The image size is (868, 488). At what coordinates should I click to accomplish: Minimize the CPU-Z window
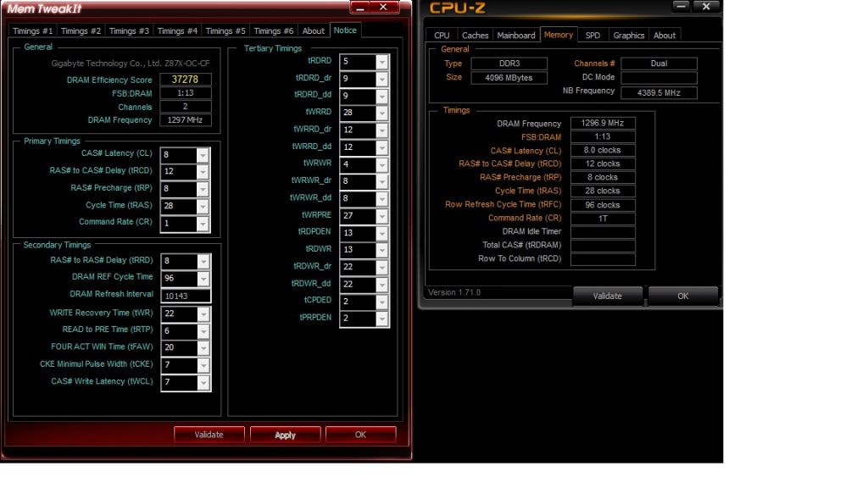pos(681,7)
